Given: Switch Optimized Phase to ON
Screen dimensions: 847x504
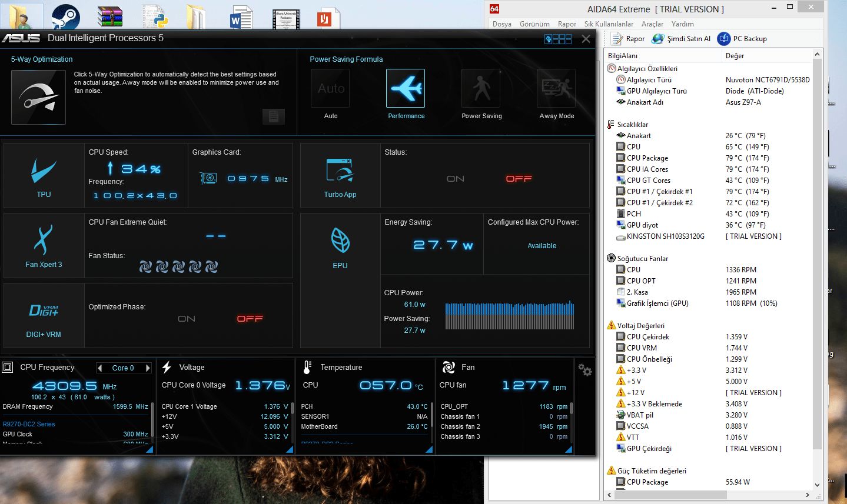Looking at the screenshot, I should [x=187, y=319].
